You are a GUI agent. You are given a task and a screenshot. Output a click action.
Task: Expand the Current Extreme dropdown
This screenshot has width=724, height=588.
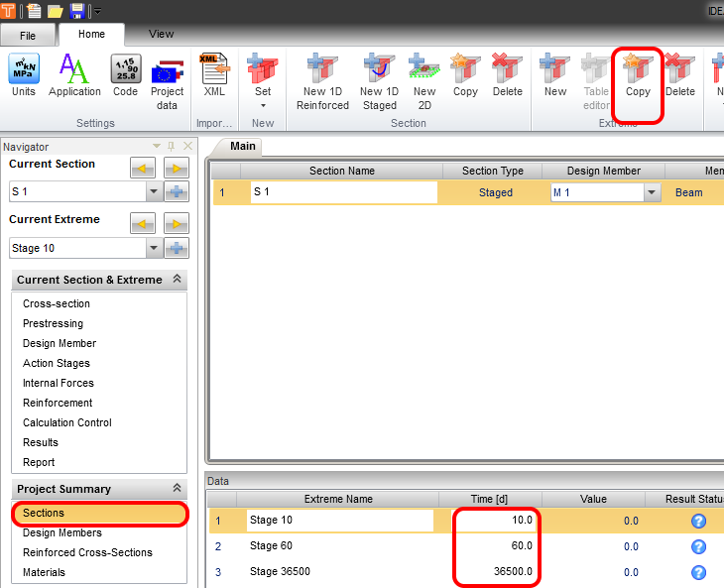tap(154, 248)
